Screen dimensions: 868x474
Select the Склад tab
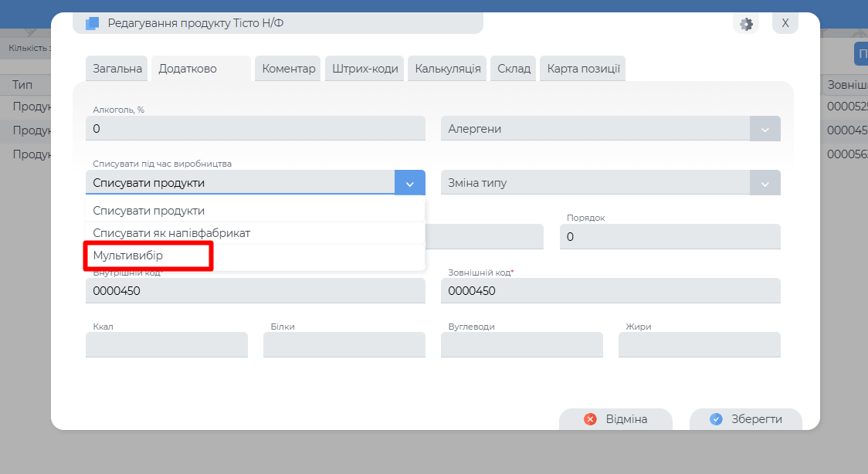514,69
